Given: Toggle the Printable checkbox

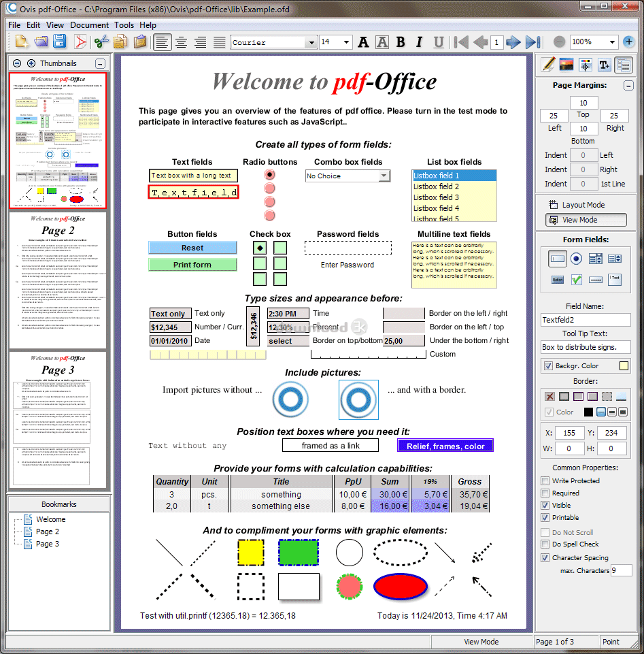Looking at the screenshot, I should [545, 518].
